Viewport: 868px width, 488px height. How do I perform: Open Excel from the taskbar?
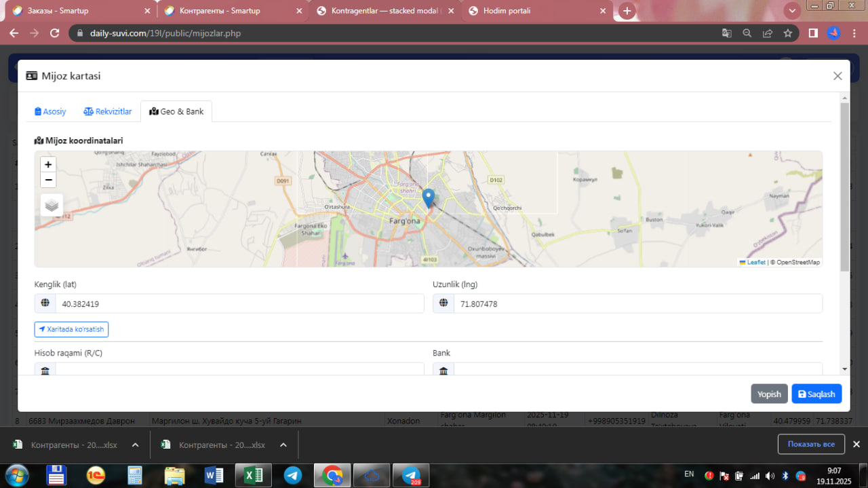click(x=253, y=475)
